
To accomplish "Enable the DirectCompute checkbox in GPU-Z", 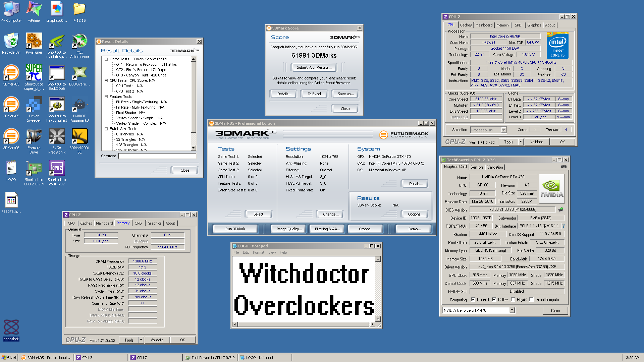I will pyautogui.click(x=531, y=300).
